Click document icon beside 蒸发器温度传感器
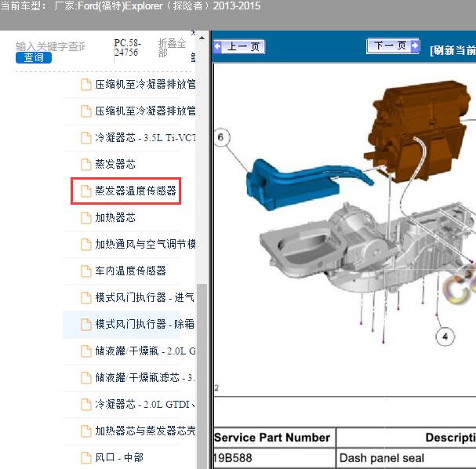 coord(86,191)
